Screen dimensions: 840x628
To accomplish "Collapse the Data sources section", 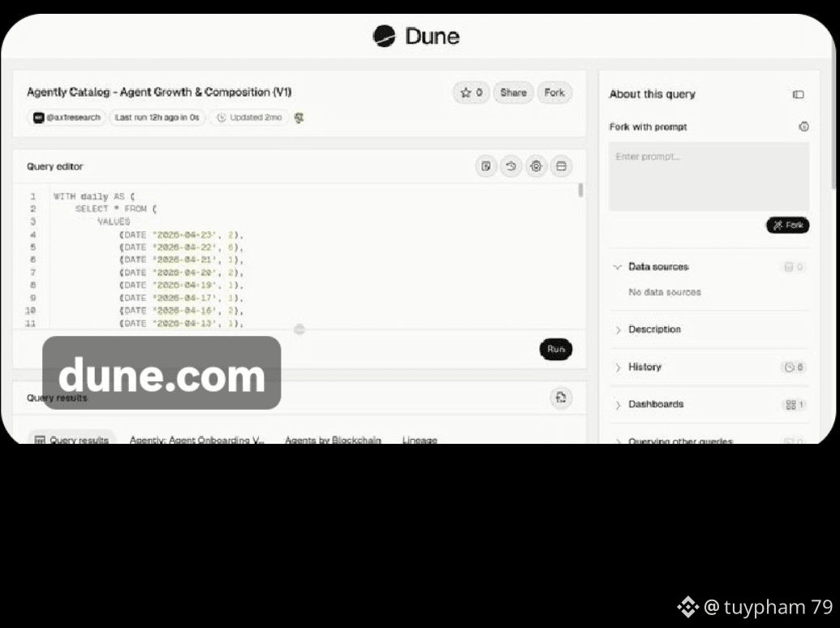I will (x=617, y=267).
